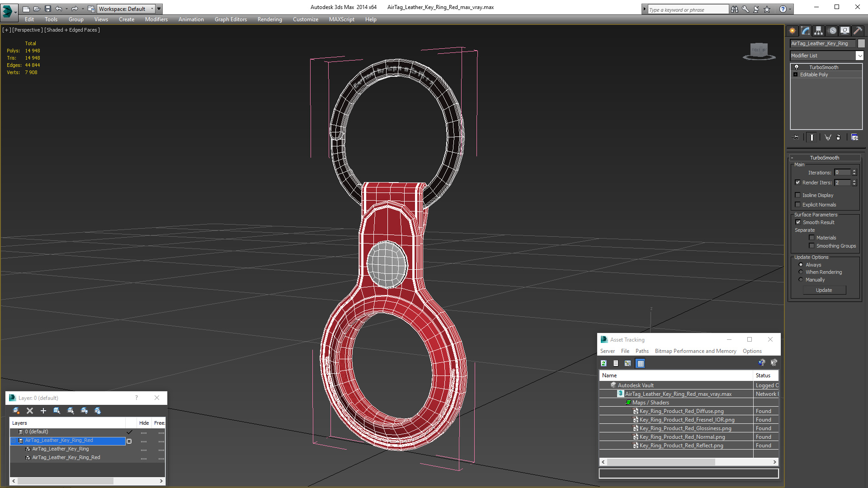Image resolution: width=868 pixels, height=488 pixels.
Task: Open the Display command panel tab
Action: pyautogui.click(x=844, y=31)
